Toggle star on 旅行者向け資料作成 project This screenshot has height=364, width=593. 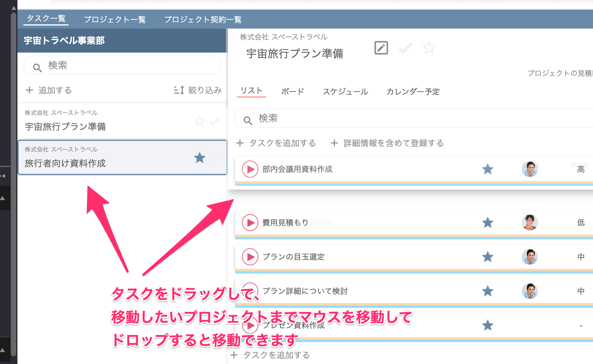199,158
